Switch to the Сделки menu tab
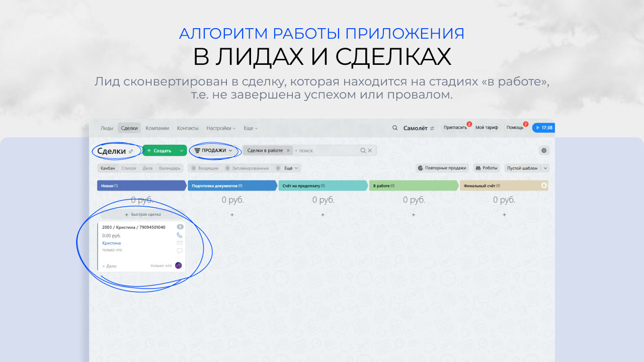644x362 pixels. point(129,128)
